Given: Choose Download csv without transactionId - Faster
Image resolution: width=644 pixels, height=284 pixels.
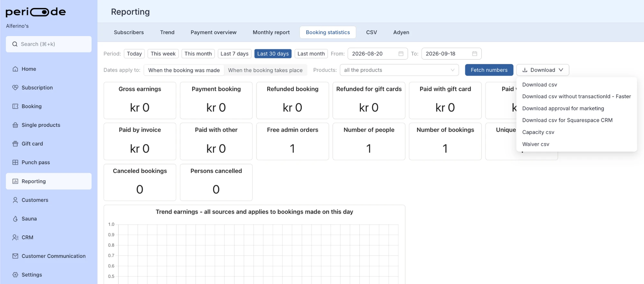Looking at the screenshot, I should pos(576,97).
